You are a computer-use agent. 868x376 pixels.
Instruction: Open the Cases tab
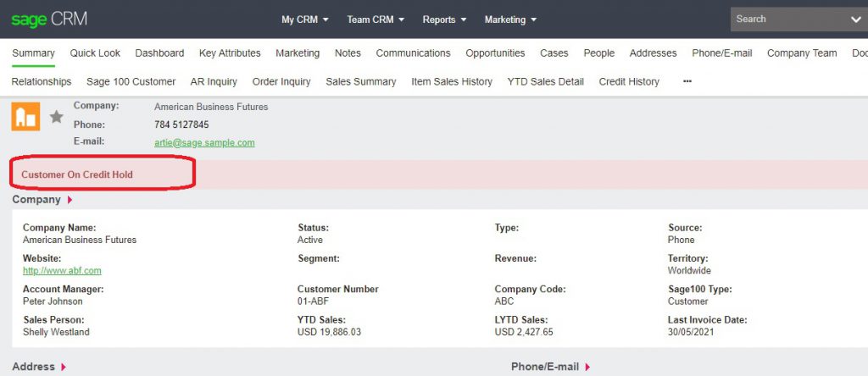554,53
